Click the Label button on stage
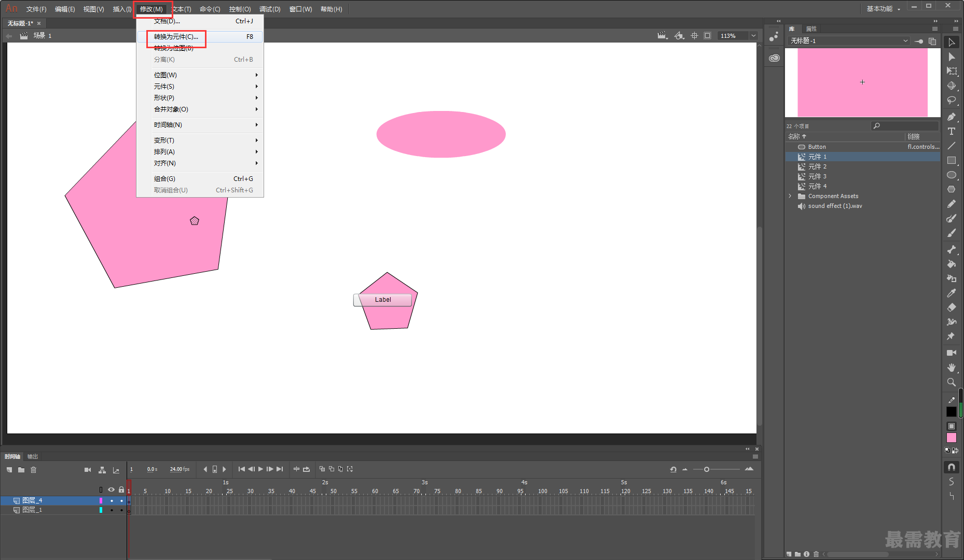Screen dimensions: 964x560 pyautogui.click(x=383, y=300)
